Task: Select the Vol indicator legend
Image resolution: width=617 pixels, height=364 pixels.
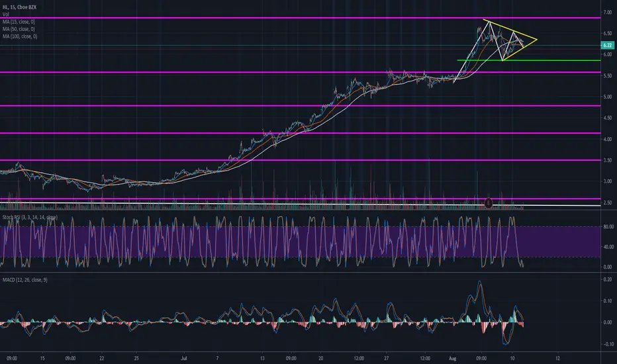Action: tap(5, 14)
